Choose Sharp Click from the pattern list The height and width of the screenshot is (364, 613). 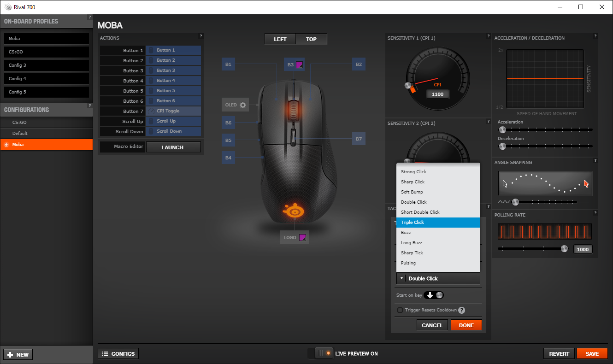(x=438, y=182)
